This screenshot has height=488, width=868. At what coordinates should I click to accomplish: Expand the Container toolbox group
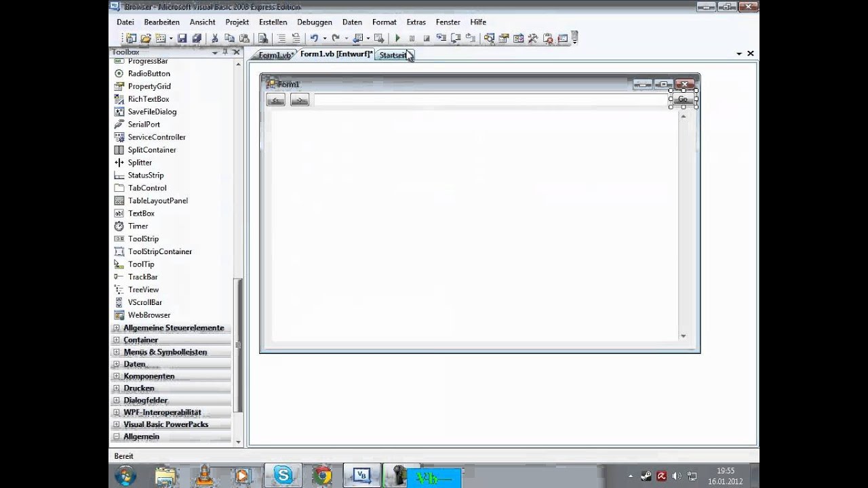tap(117, 340)
